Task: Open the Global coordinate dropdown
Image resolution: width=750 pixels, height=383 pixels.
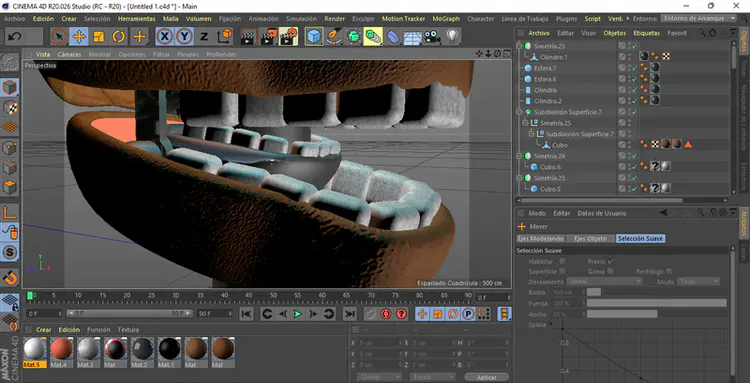Action: (379, 377)
